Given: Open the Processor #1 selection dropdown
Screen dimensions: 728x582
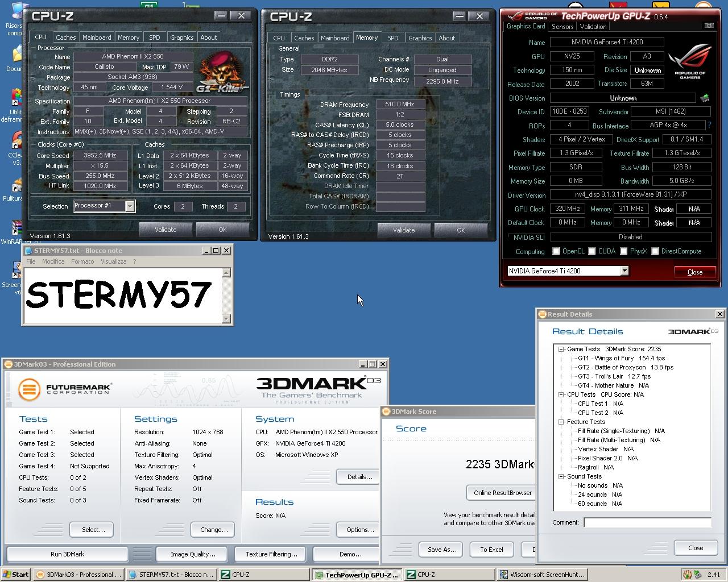Looking at the screenshot, I should 130,206.
